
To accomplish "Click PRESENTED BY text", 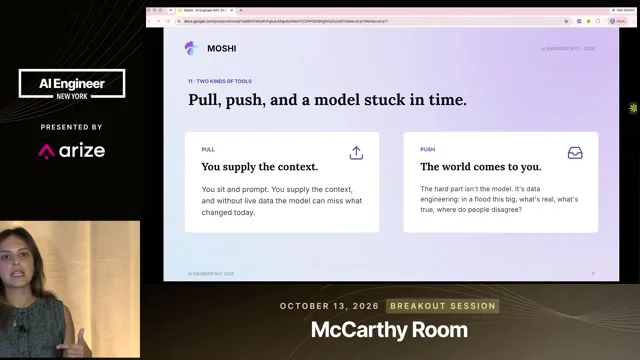I will pyautogui.click(x=71, y=127).
